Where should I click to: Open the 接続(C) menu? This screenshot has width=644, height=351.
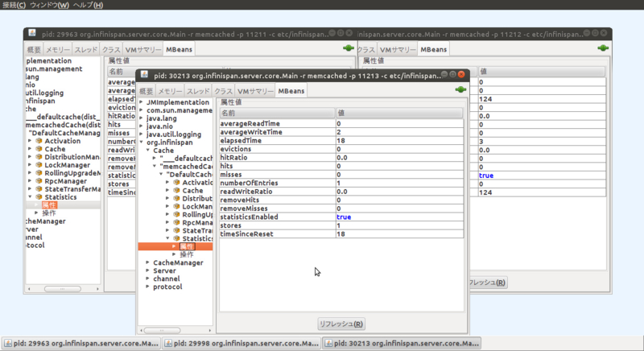14,5
